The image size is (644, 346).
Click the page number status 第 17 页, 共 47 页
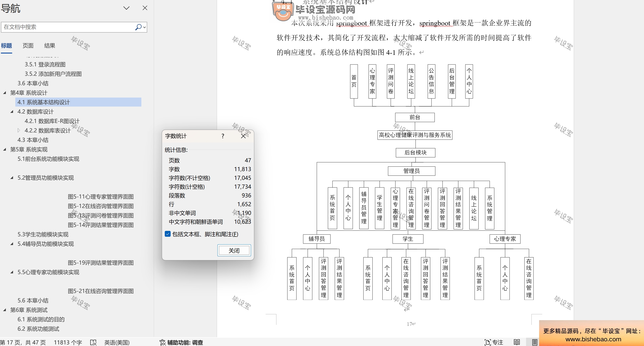coord(23,342)
